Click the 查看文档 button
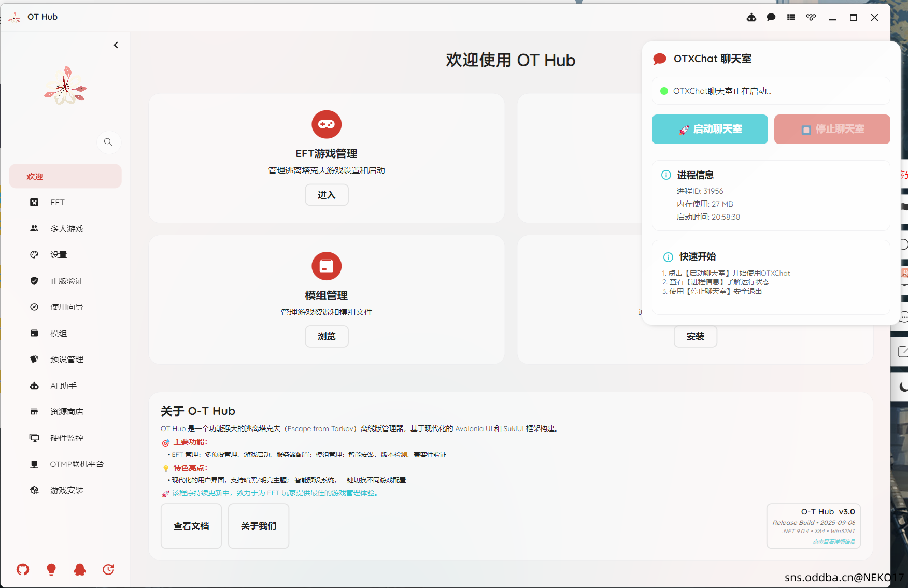This screenshot has width=908, height=588. [x=191, y=526]
